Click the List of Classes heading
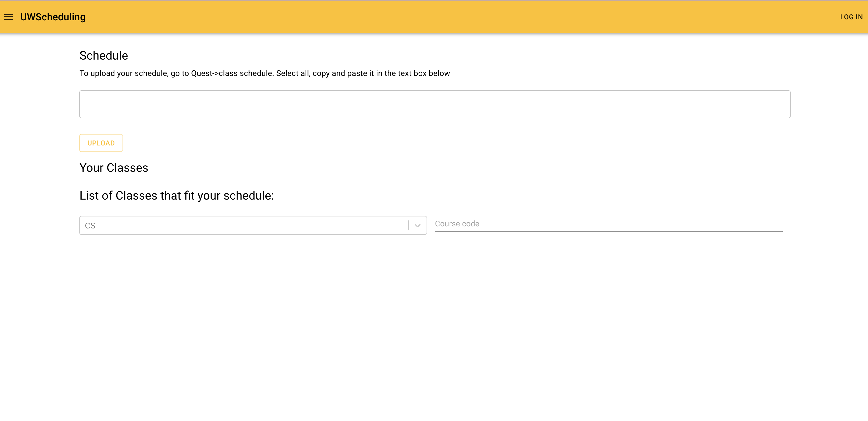The height and width of the screenshot is (421, 868). 177,196
